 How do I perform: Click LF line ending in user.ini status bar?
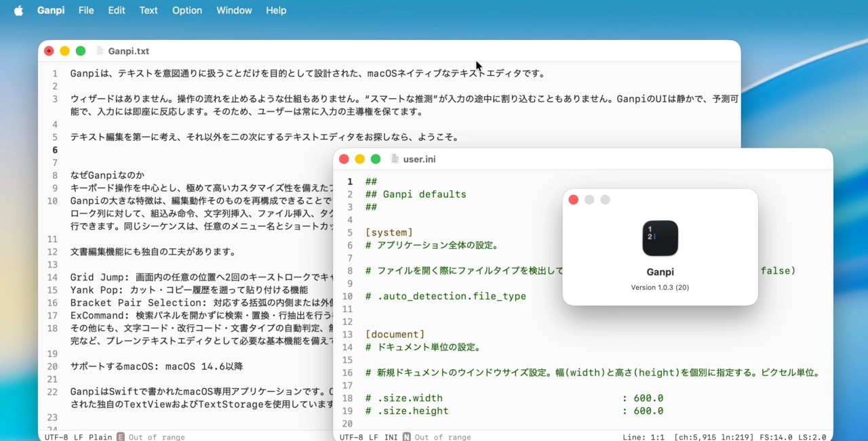click(x=374, y=437)
